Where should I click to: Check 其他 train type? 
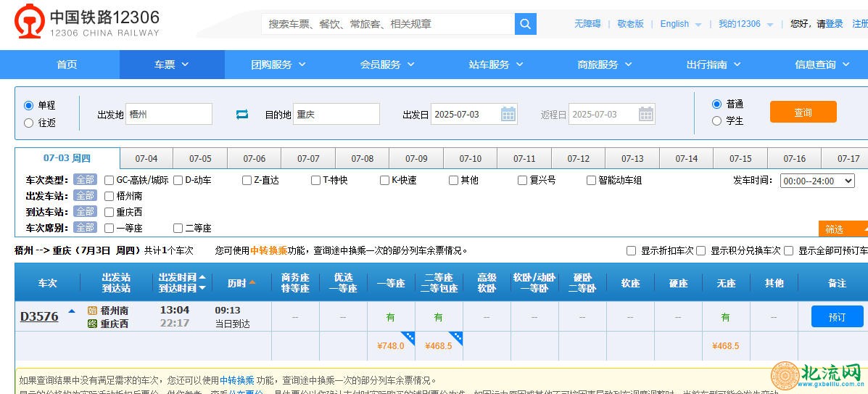(453, 180)
